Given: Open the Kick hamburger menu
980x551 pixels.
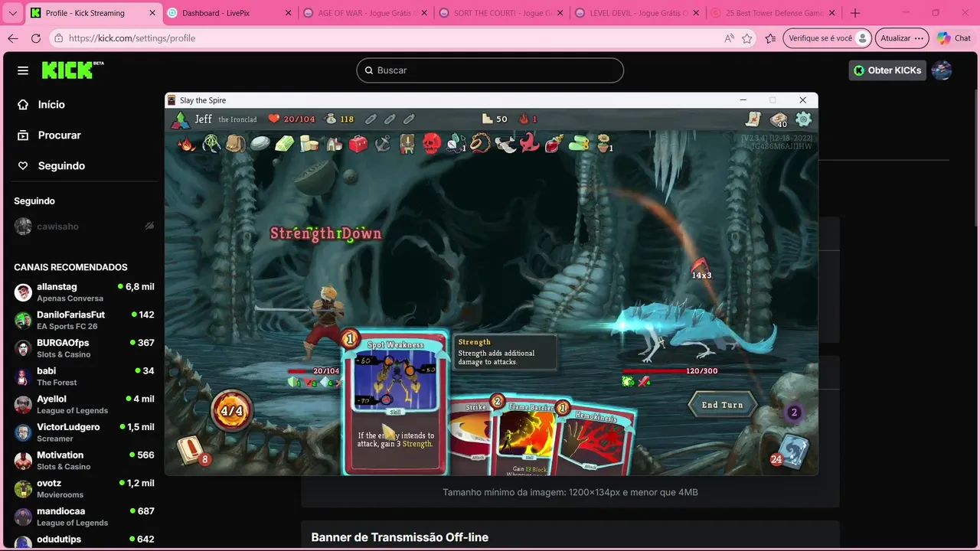Looking at the screenshot, I should [23, 70].
